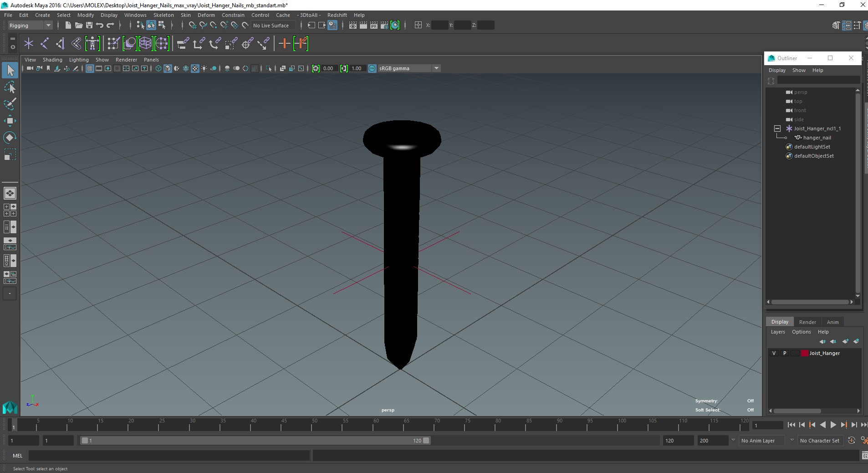Collapse the Joist_Hanger_ncl1_1 outliner node
The width and height of the screenshot is (868, 473).
point(777,129)
